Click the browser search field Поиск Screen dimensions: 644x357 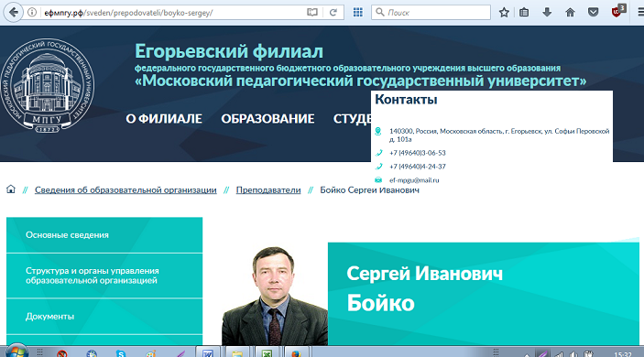tap(431, 12)
